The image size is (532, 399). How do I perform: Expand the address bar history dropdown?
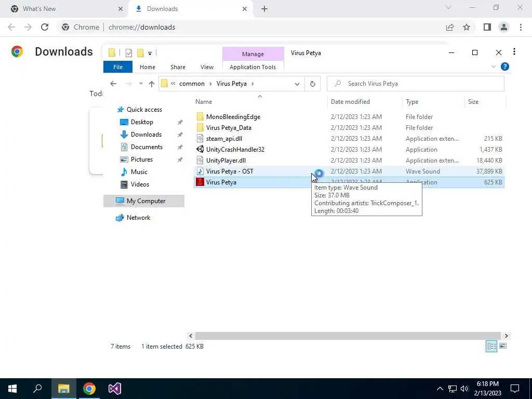tap(297, 84)
